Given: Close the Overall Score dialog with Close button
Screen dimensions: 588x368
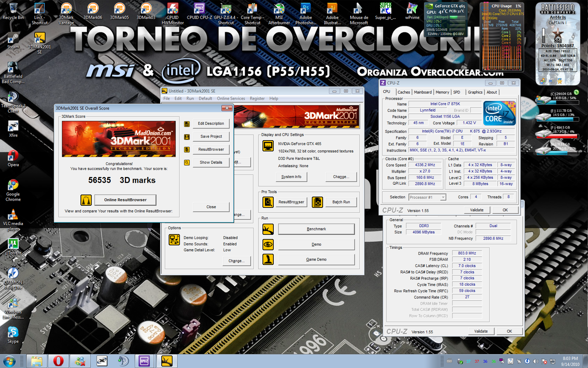Looking at the screenshot, I should point(211,207).
